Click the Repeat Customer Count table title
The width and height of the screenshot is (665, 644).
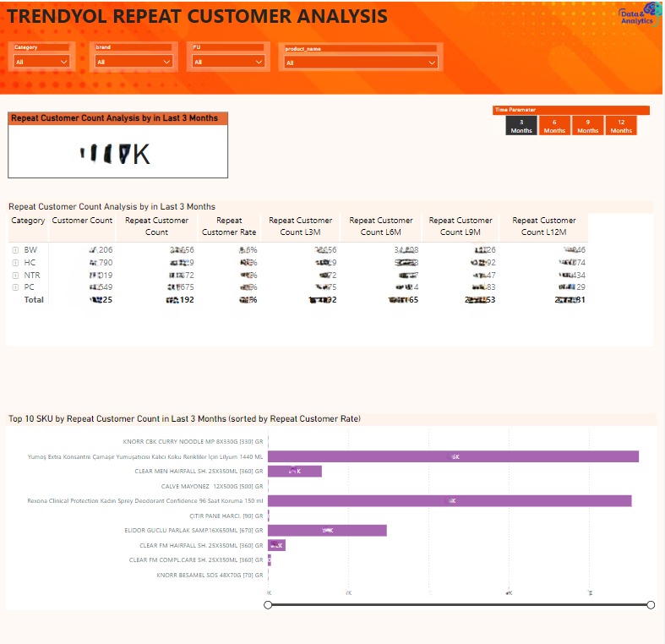112,206
